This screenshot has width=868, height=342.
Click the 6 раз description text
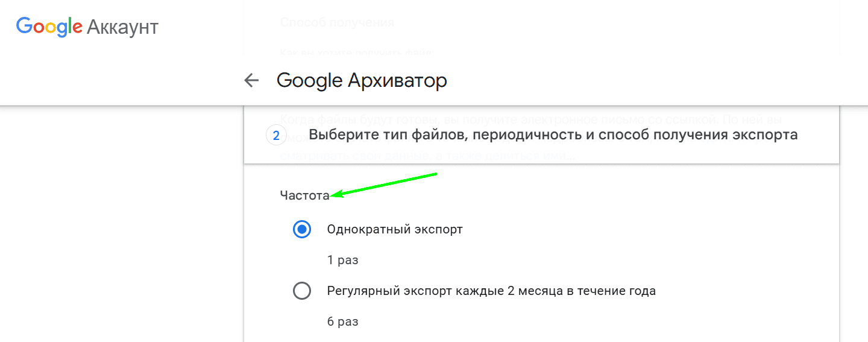pos(342,321)
